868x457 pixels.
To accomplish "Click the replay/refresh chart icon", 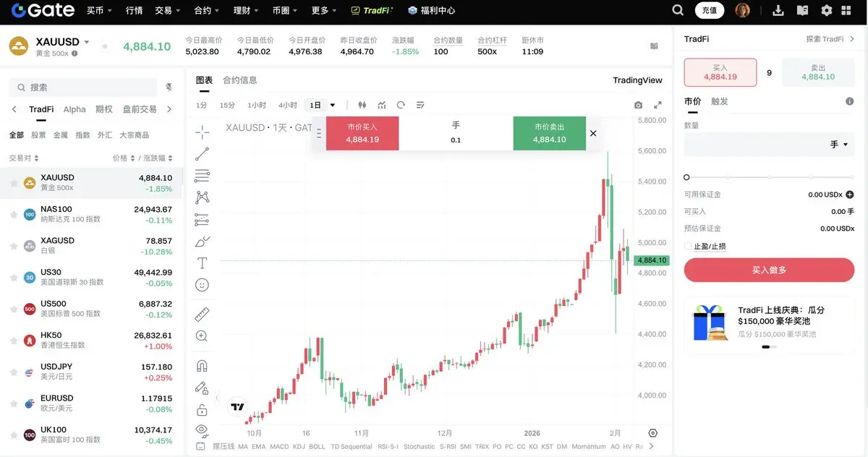I will (401, 105).
